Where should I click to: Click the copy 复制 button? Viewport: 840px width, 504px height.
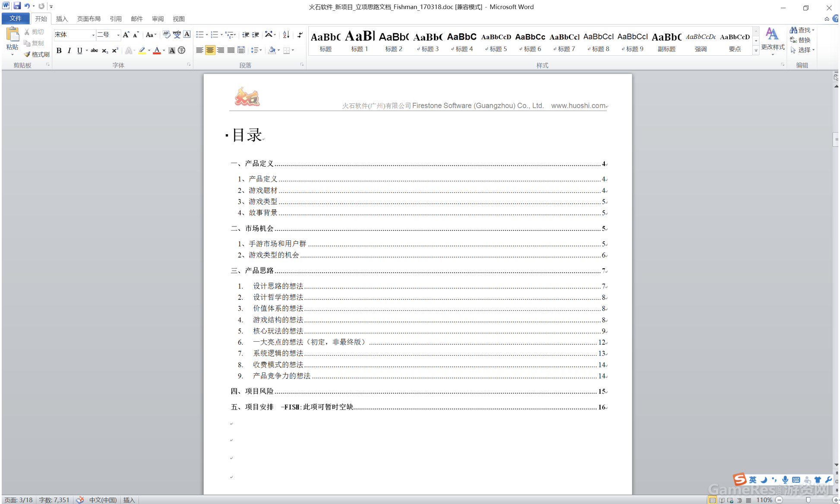(x=34, y=43)
